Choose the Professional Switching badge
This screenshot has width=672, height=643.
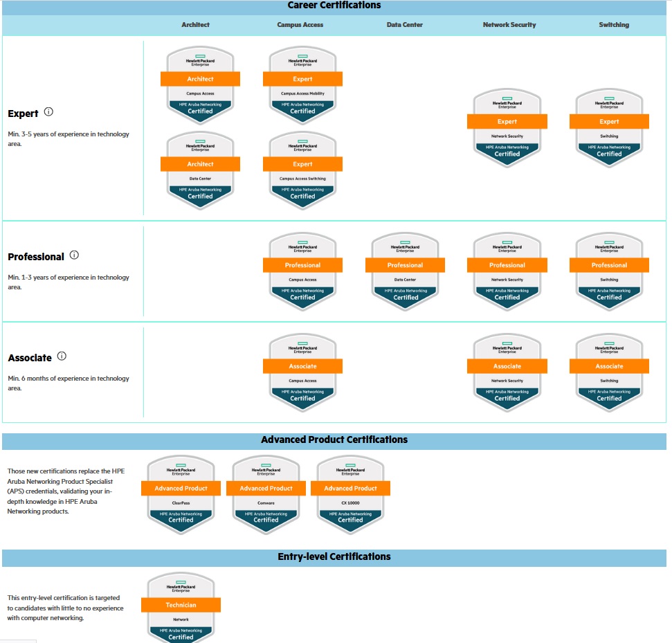tap(609, 272)
